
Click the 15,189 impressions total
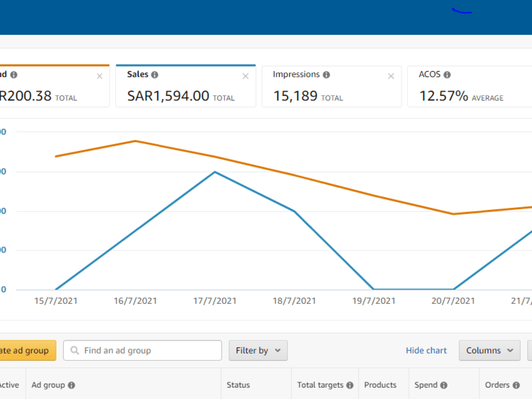(295, 96)
